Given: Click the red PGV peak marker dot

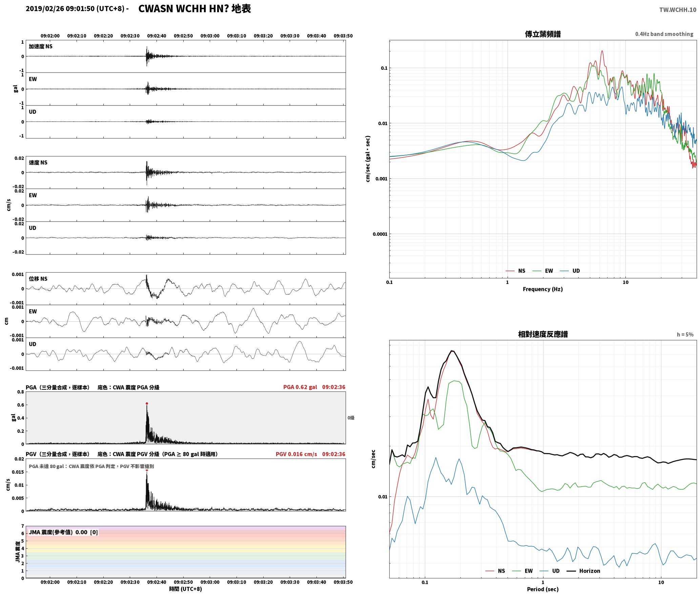Looking at the screenshot, I should [147, 470].
